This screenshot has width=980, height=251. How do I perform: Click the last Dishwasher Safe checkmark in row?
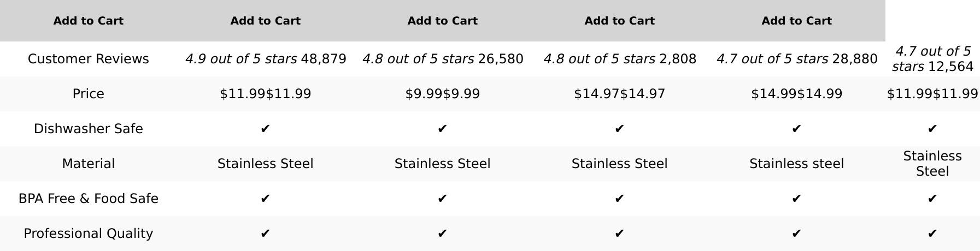point(932,129)
